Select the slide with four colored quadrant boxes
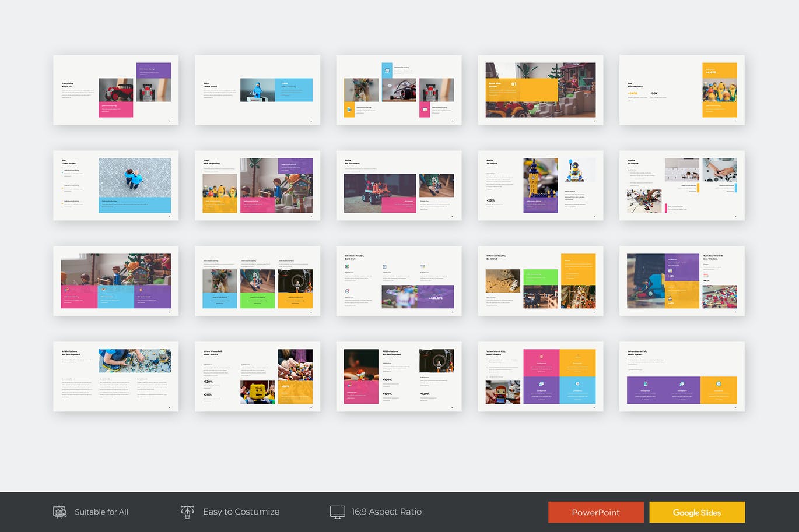 tap(540, 376)
